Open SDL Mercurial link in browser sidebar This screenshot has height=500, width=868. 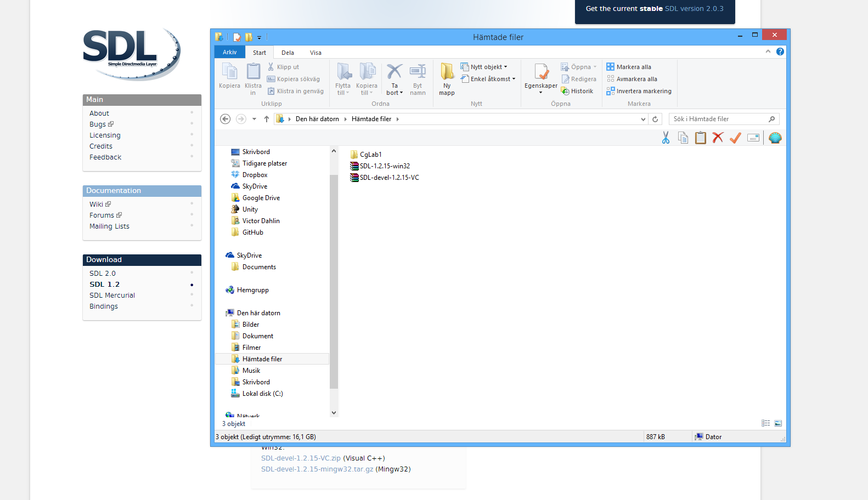(x=112, y=296)
